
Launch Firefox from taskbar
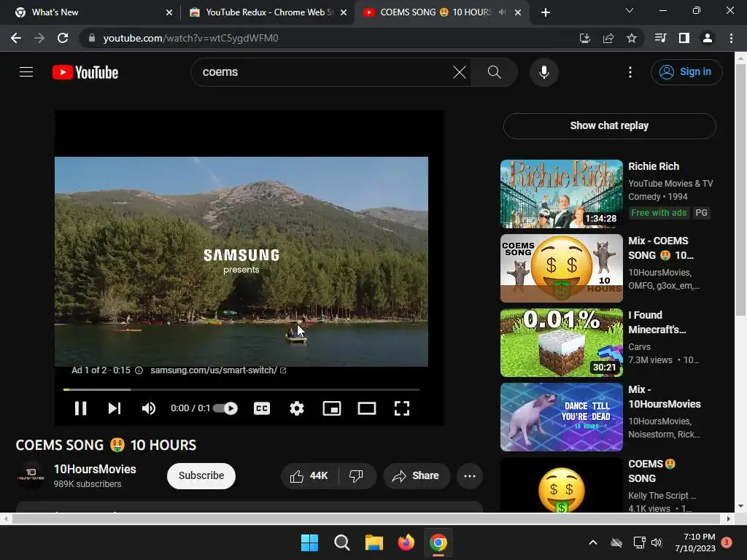pos(406,542)
